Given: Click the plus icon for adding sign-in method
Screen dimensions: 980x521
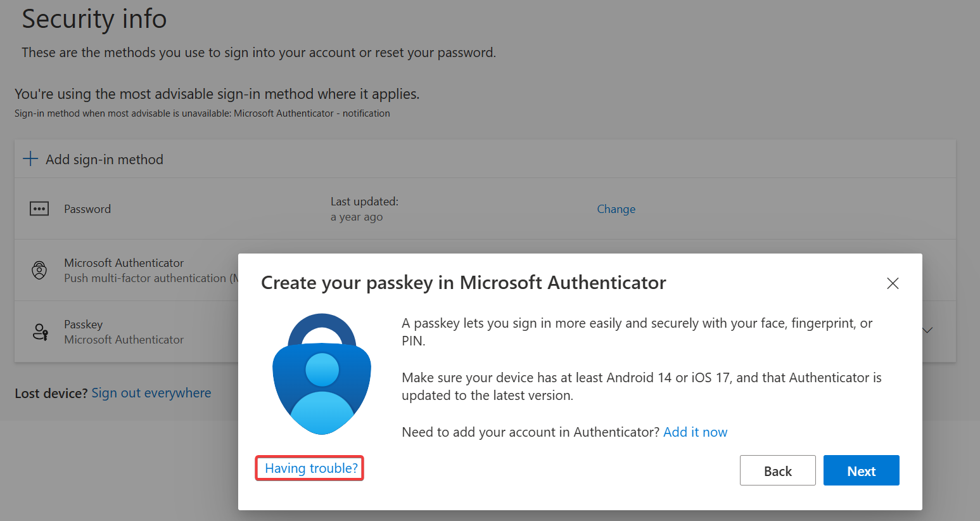Looking at the screenshot, I should click(30, 158).
